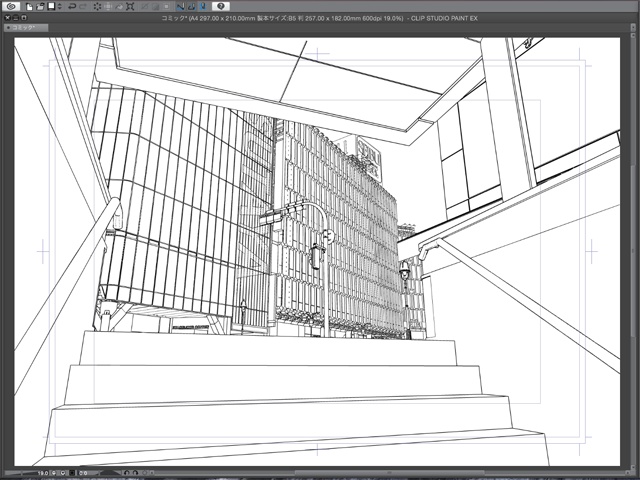Viewport: 640px width, 480px height.
Task: Toggle Snap to Special Ruler
Action: (192, 6)
